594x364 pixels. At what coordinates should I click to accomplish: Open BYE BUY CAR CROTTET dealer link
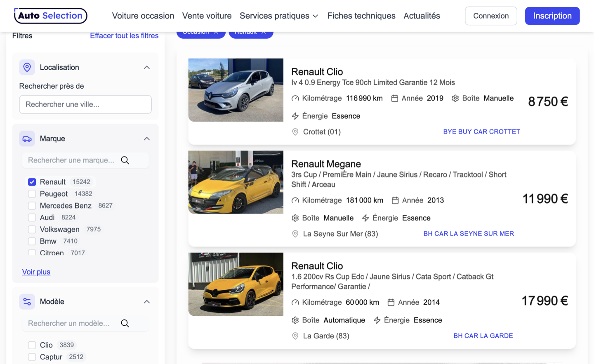(x=481, y=132)
